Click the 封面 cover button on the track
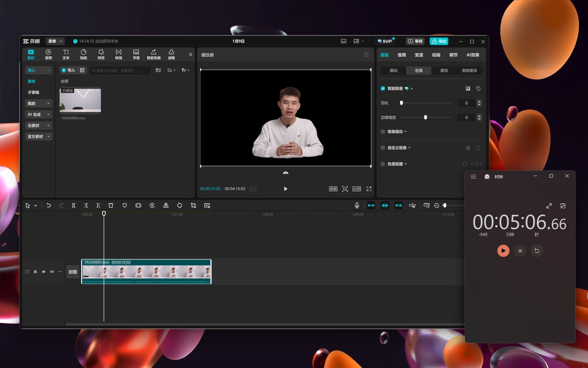 point(73,272)
